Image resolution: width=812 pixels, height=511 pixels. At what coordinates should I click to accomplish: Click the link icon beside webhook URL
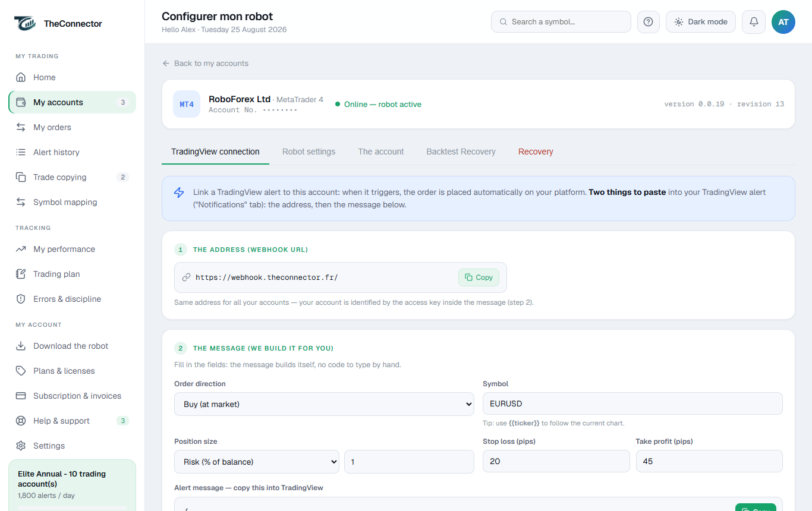pos(186,277)
